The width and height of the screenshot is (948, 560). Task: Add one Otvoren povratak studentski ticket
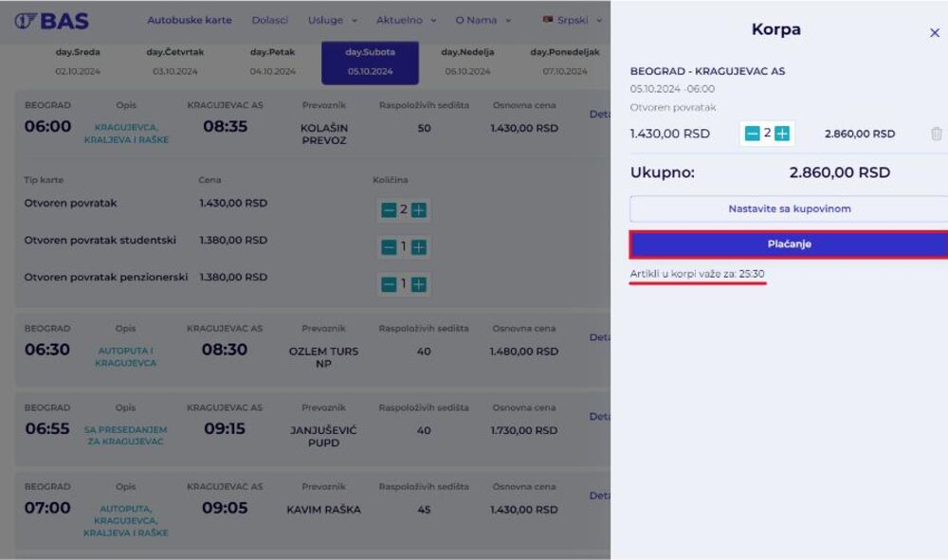pyautogui.click(x=419, y=247)
